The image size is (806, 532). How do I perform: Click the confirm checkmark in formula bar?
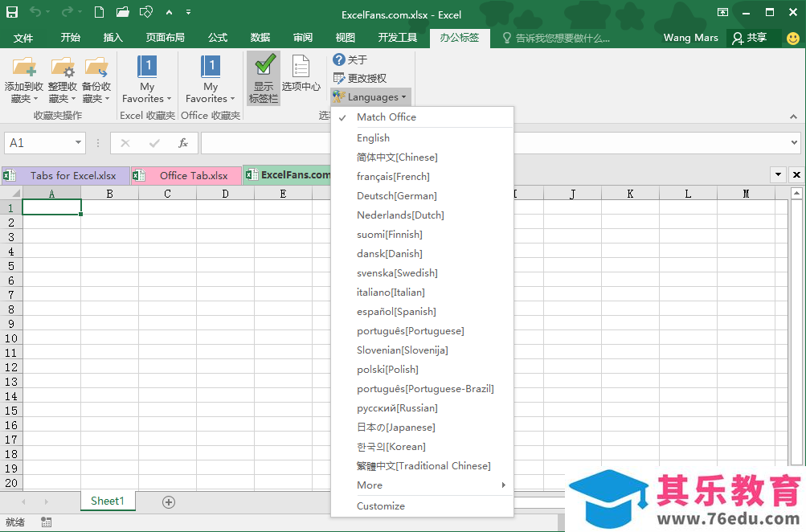(154, 143)
